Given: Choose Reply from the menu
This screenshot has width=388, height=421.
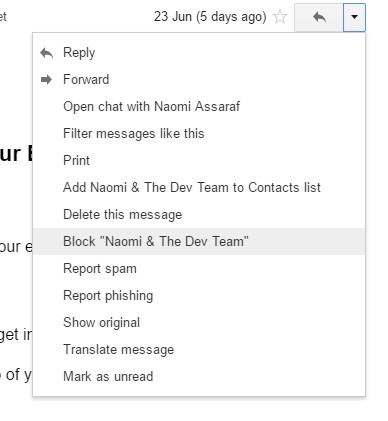Looking at the screenshot, I should pos(199,53).
